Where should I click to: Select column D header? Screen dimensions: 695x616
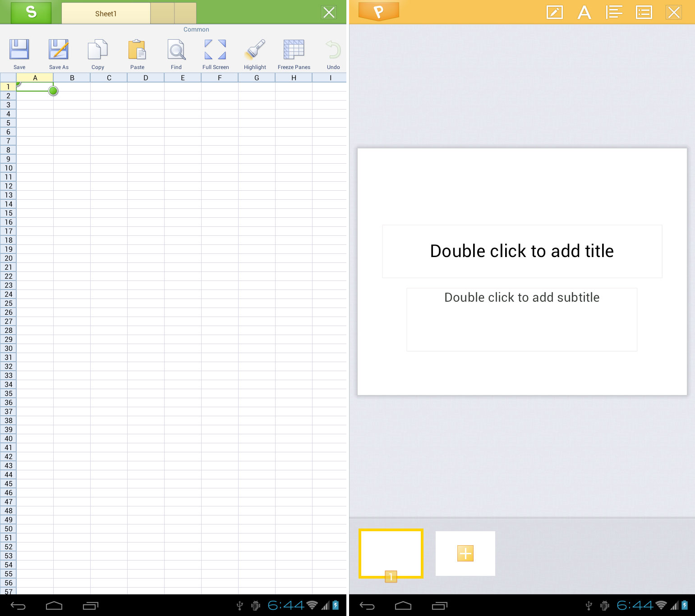(x=146, y=78)
